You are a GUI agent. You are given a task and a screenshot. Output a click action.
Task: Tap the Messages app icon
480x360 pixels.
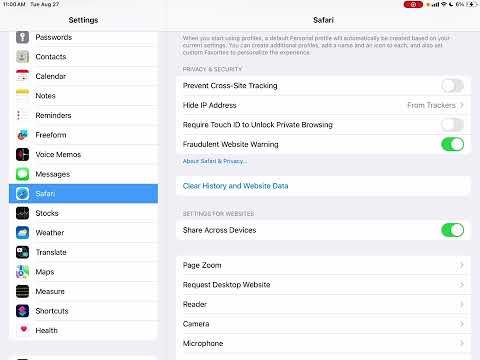tap(22, 174)
